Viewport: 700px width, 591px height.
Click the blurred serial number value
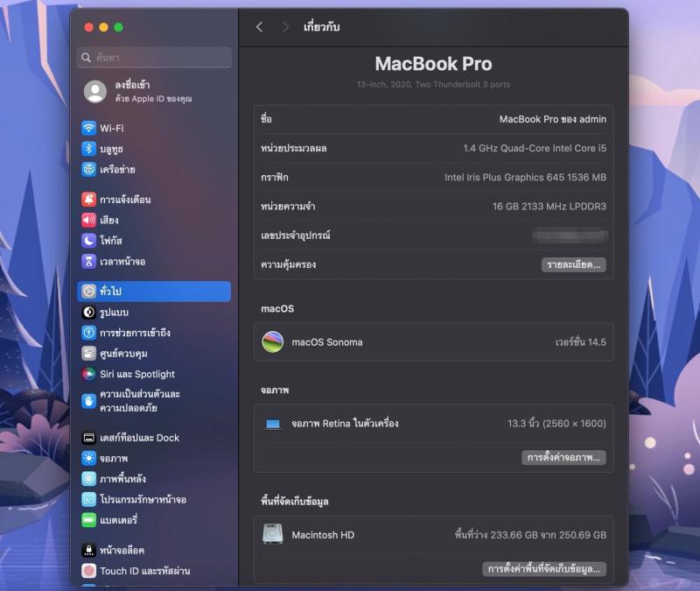coord(570,236)
